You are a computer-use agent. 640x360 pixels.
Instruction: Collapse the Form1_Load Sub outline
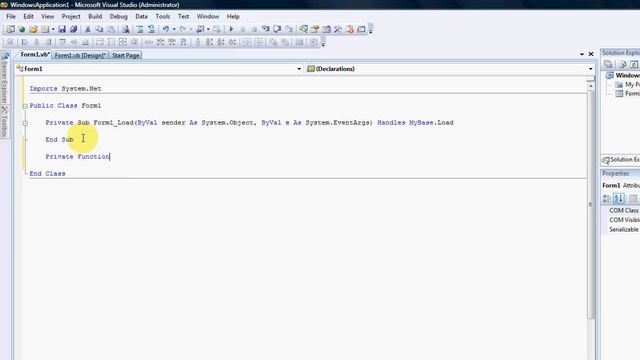[25, 123]
